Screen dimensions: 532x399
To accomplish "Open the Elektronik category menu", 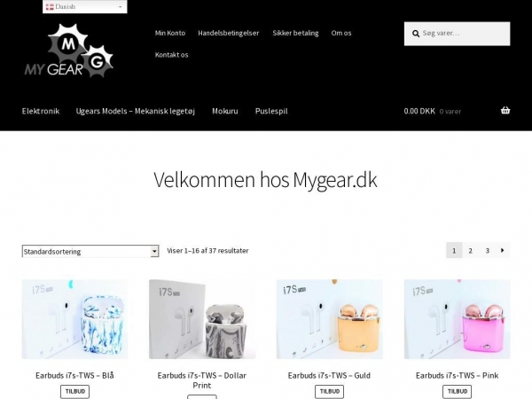I will [41, 111].
